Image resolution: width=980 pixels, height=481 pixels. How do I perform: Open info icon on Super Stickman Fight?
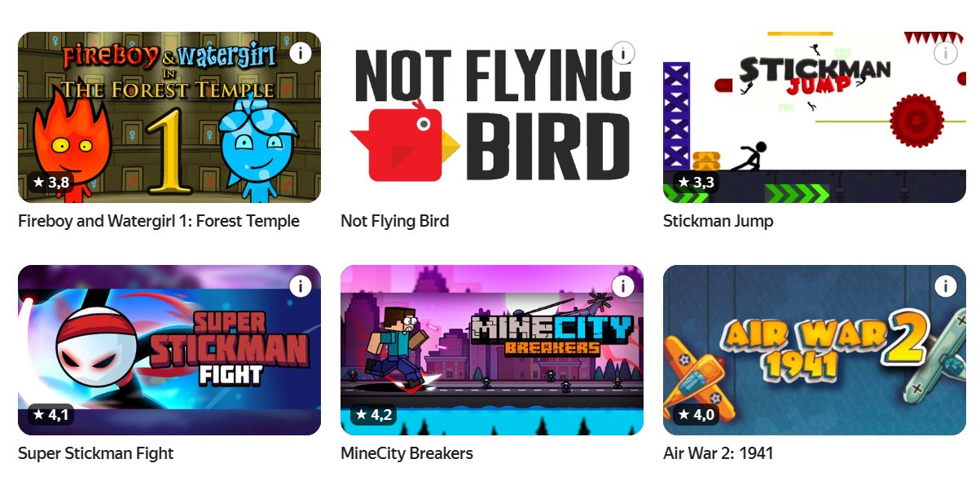click(301, 285)
